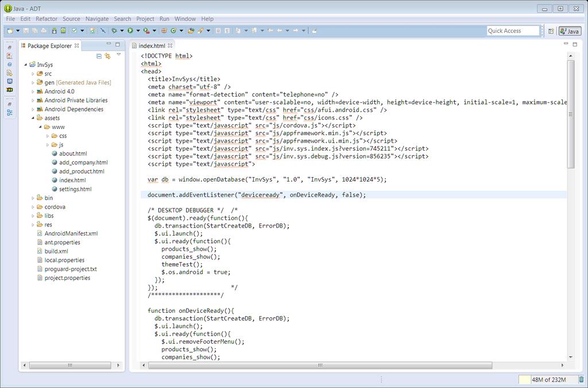Collapse the www folder node

[x=40, y=127]
